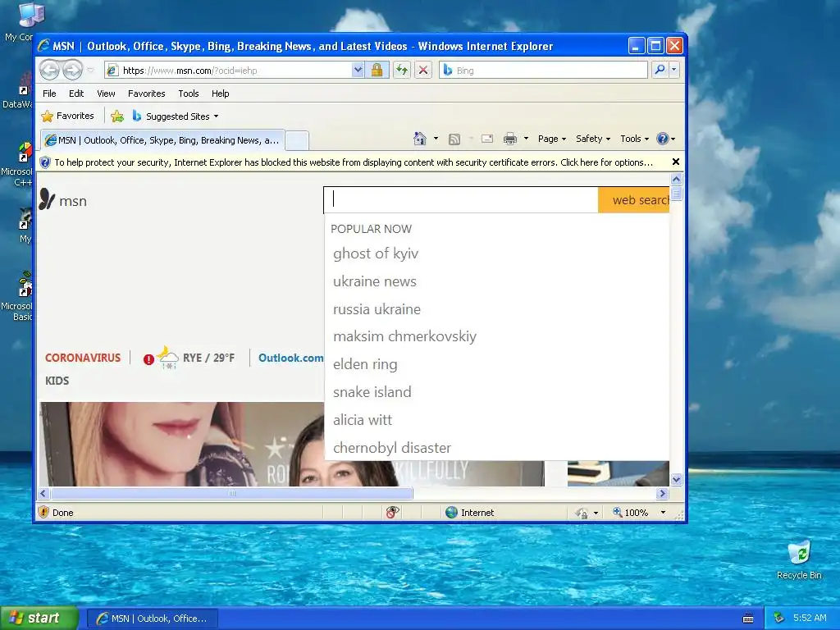
Task: Open the Tools menu in menu bar
Action: pyautogui.click(x=189, y=94)
